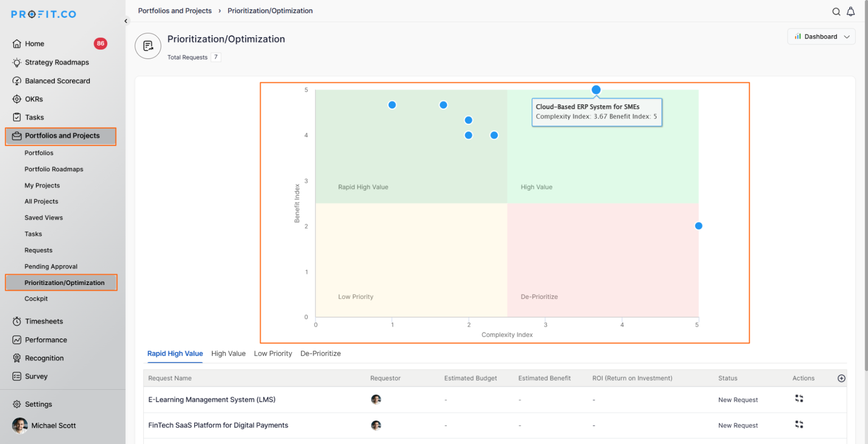Open E-Learning Management System (LMS) request

click(212, 400)
